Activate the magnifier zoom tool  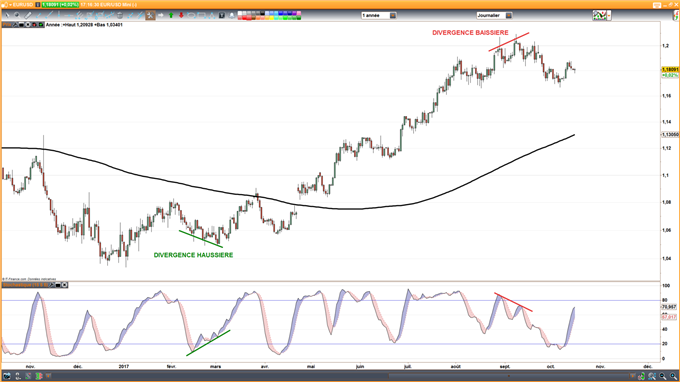pyautogui.click(x=17, y=15)
